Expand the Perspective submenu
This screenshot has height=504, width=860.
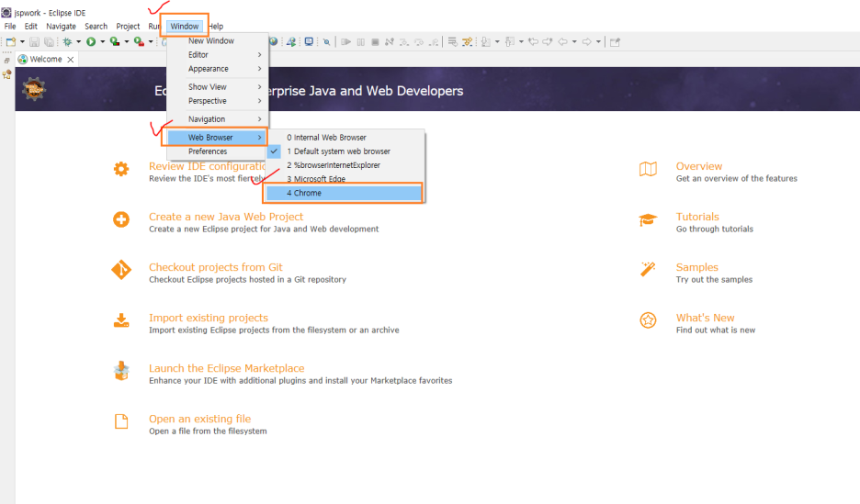click(217, 101)
